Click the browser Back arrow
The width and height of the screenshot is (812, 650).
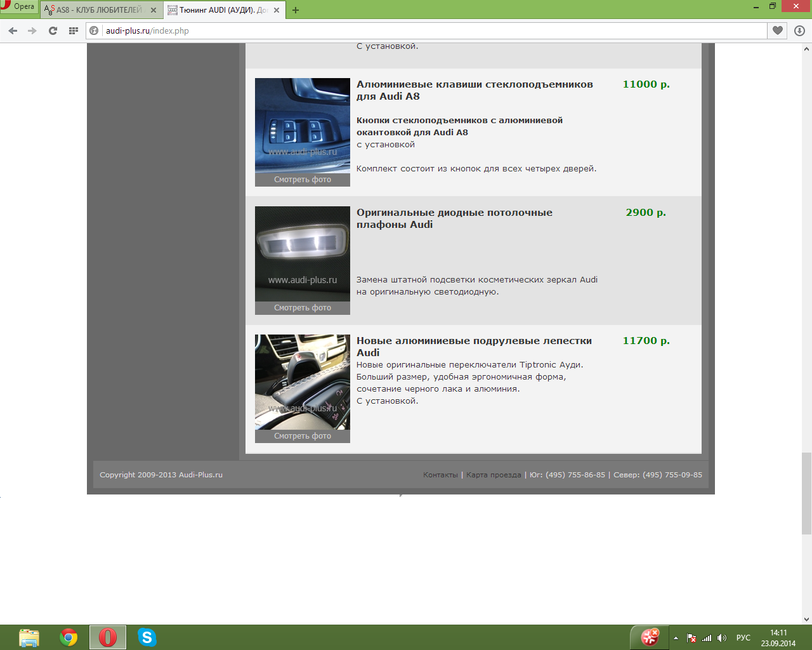click(x=13, y=30)
